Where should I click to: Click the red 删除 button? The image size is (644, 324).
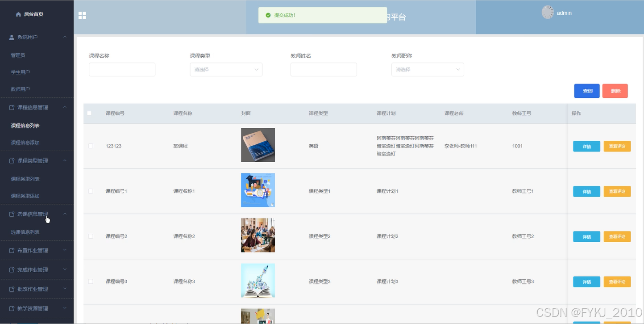click(615, 91)
